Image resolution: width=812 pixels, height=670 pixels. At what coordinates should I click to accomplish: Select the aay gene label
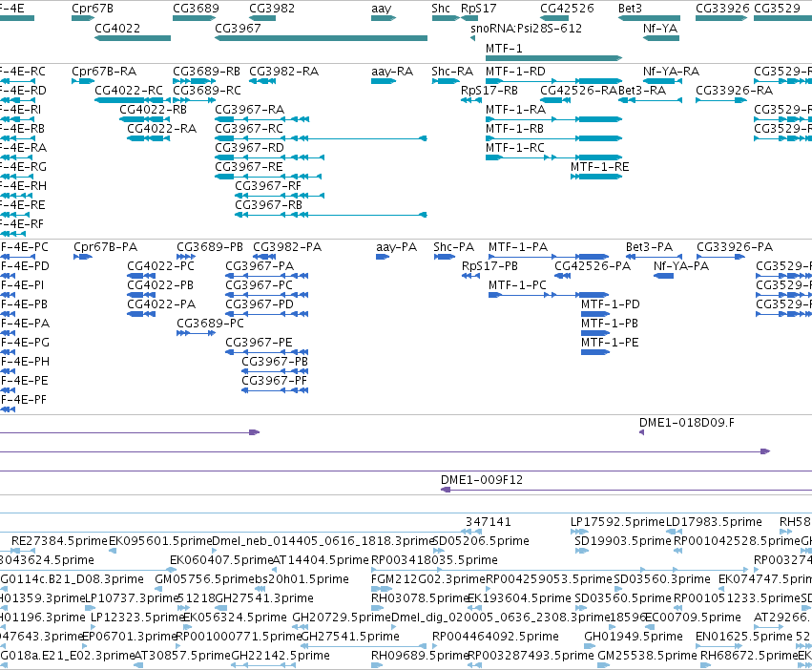point(381,9)
